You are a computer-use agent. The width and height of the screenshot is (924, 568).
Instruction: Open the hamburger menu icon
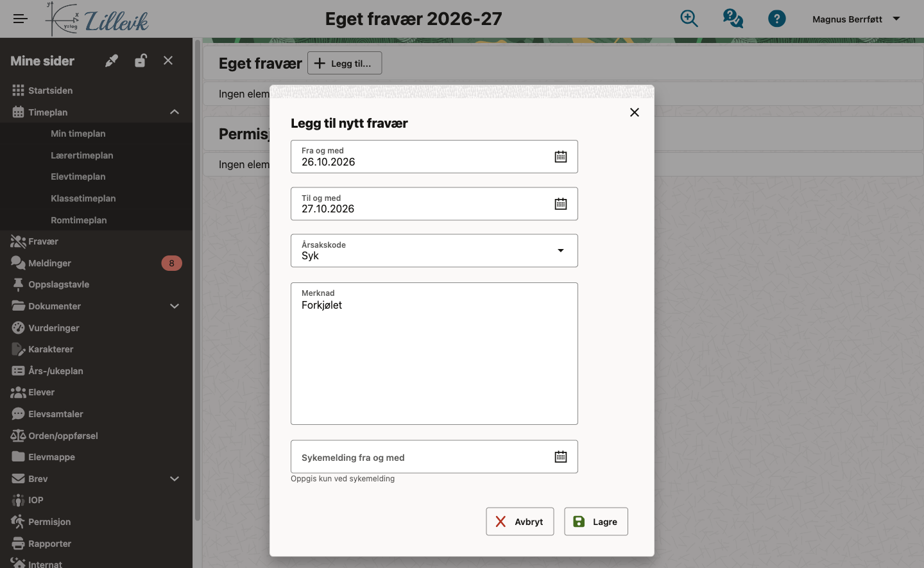coord(21,19)
